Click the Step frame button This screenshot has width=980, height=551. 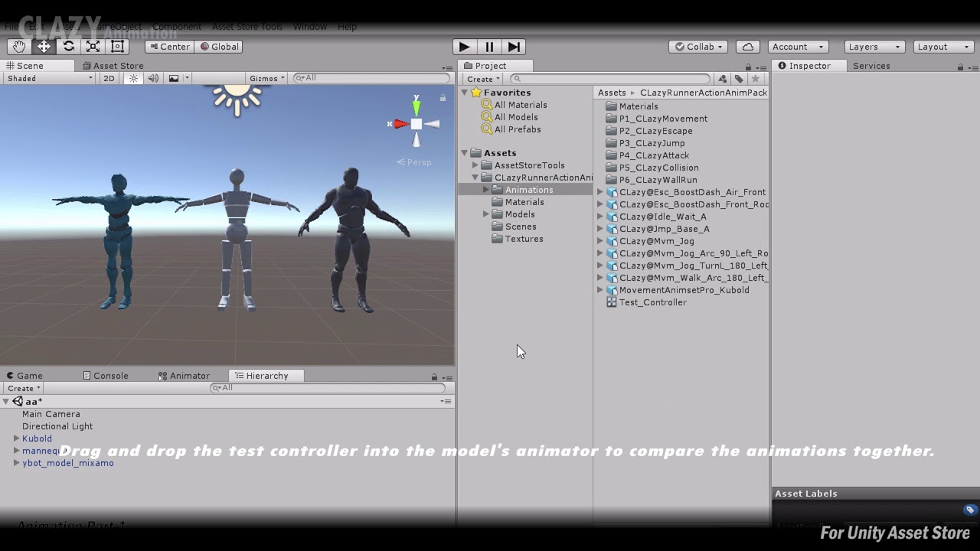click(x=514, y=47)
